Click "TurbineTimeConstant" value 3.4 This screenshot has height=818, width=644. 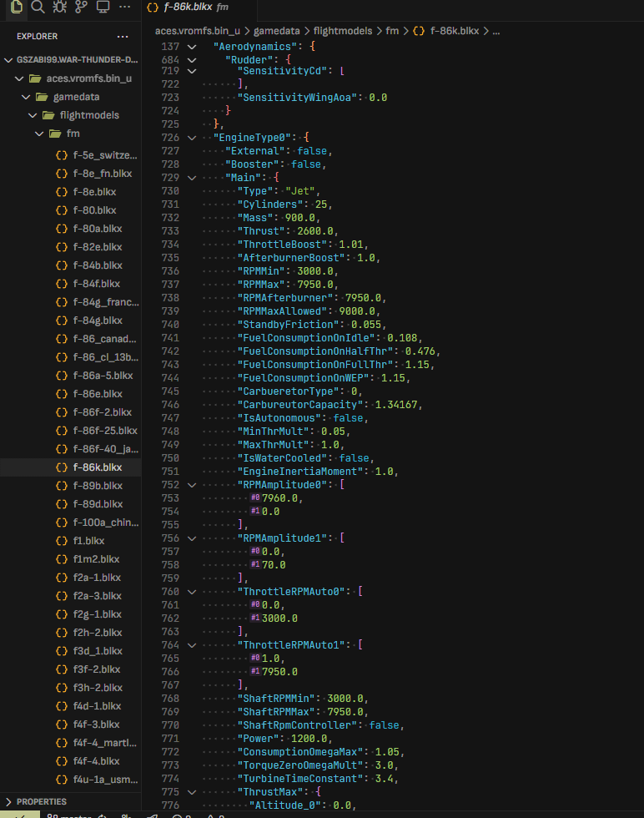click(384, 778)
